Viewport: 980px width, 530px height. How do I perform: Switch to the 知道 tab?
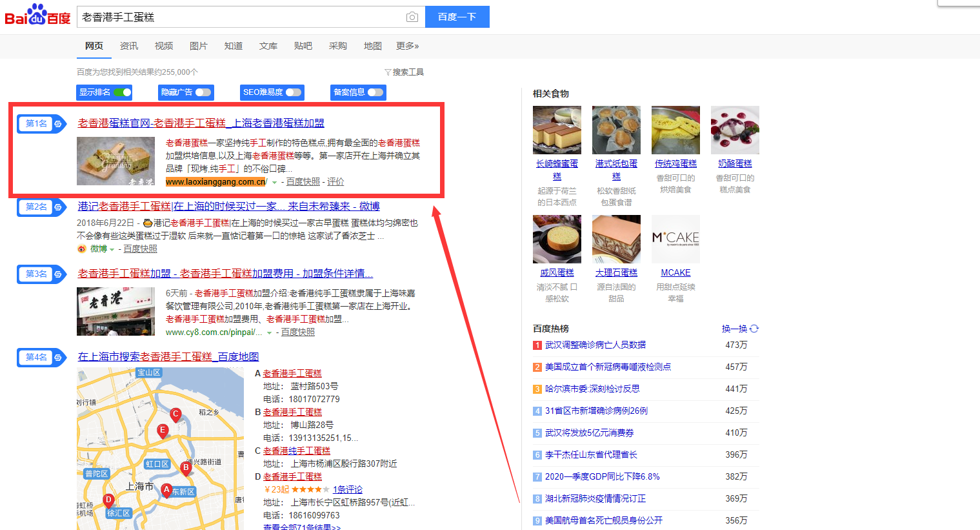(234, 46)
